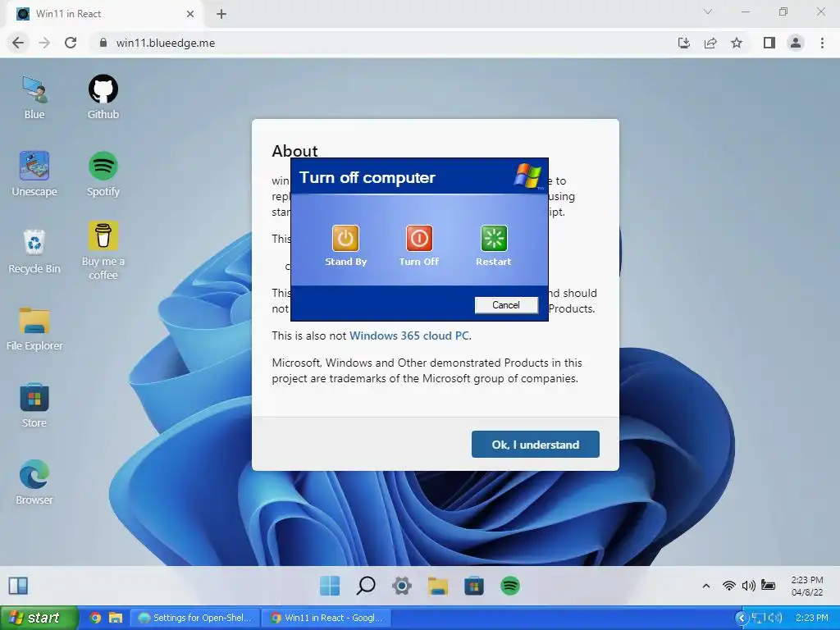This screenshot has width=840, height=630.
Task: Click the share page icon in Chrome
Action: (x=710, y=43)
